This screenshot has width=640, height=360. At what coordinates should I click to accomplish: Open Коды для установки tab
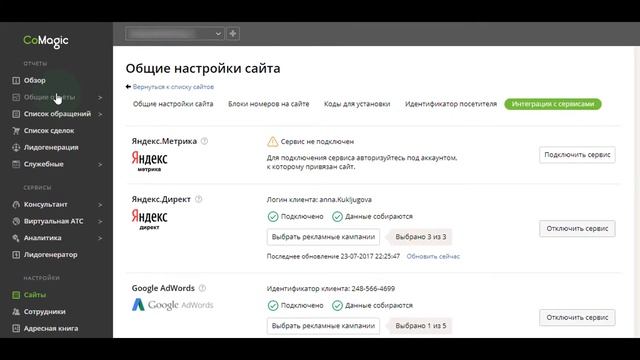pos(357,104)
